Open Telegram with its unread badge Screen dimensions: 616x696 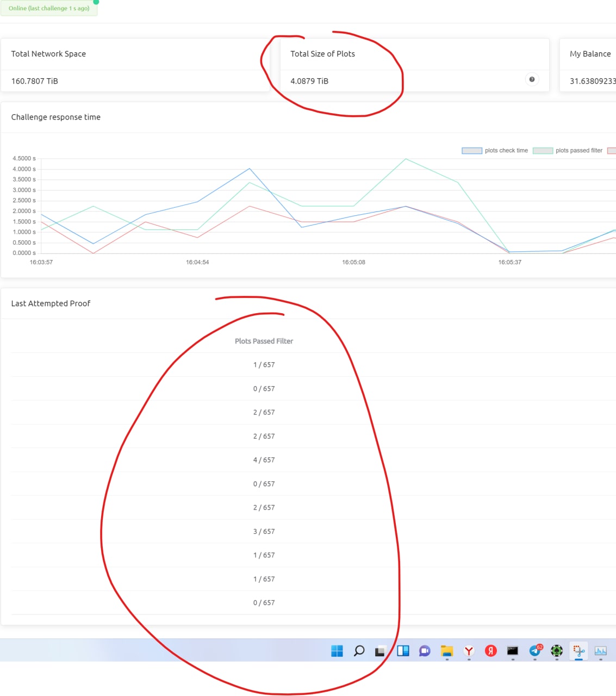coord(536,650)
